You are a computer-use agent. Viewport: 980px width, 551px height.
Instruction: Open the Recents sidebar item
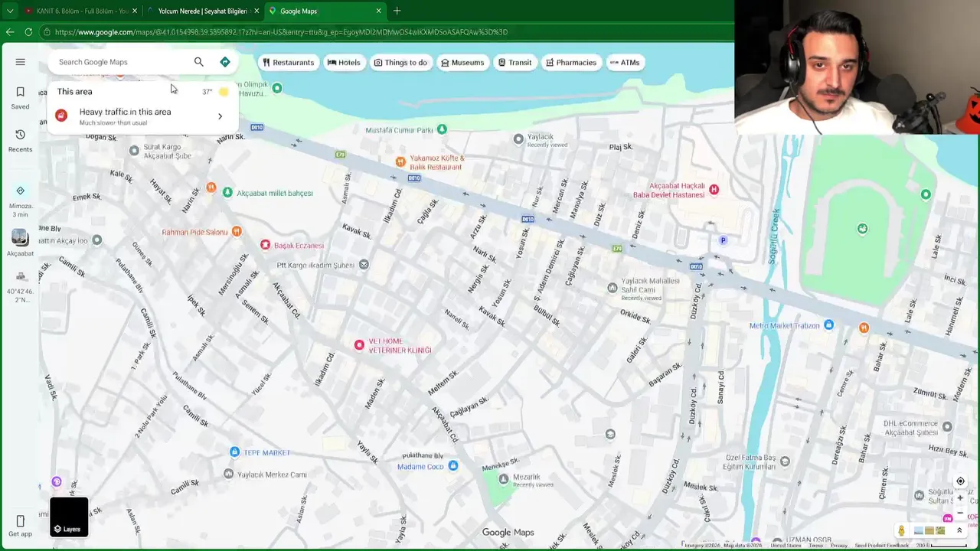coord(21,141)
